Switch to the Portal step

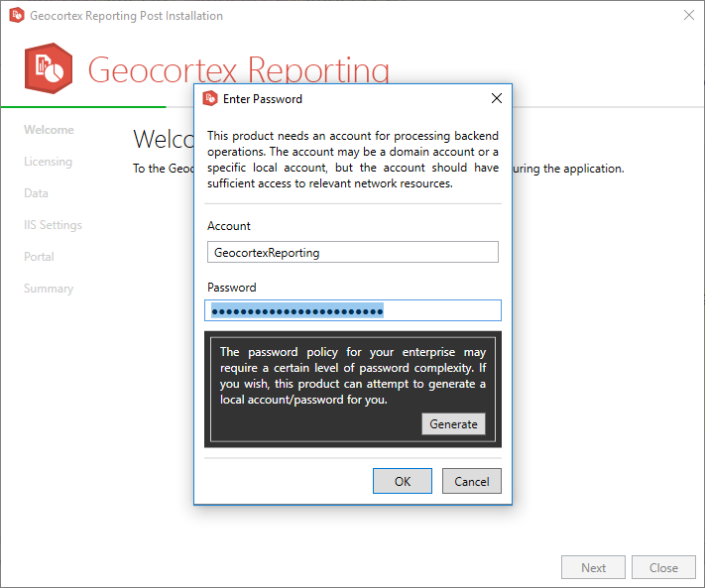[x=39, y=257]
